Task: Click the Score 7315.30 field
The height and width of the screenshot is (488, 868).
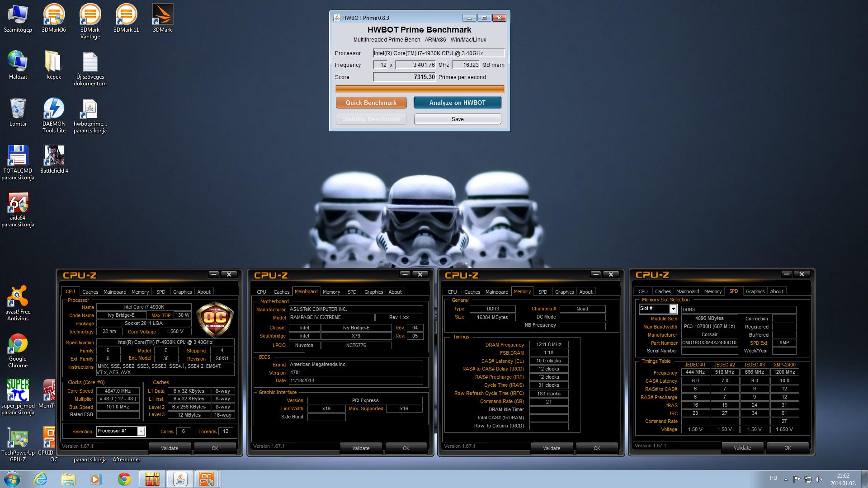Action: (x=404, y=77)
